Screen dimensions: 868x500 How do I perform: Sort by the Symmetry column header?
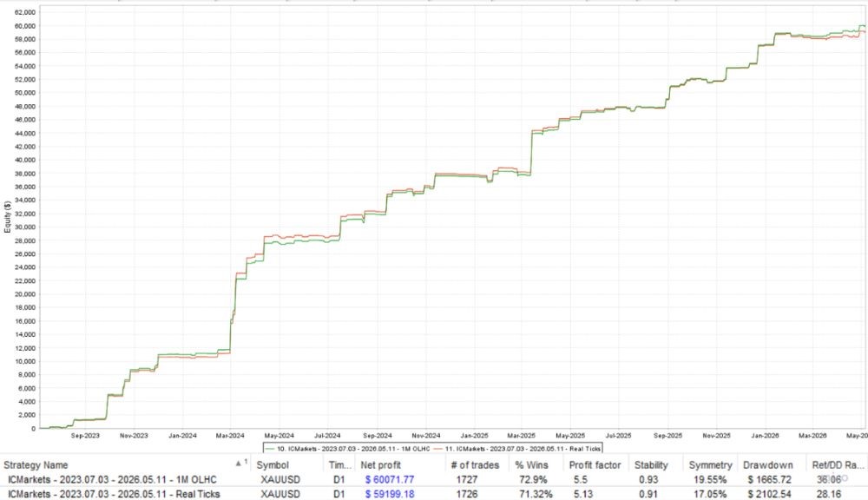(710, 465)
